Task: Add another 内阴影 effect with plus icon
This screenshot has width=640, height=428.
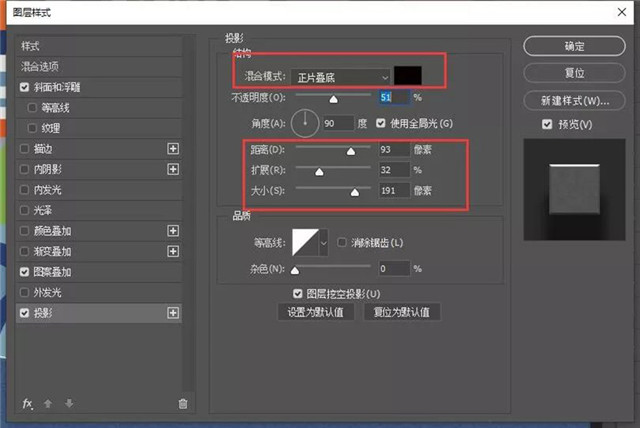Action: coord(173,169)
